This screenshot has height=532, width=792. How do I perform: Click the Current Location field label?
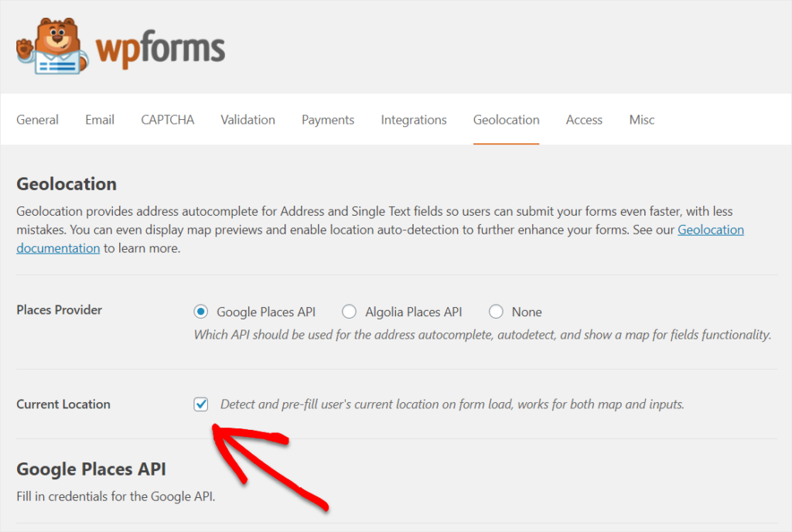[x=63, y=404]
